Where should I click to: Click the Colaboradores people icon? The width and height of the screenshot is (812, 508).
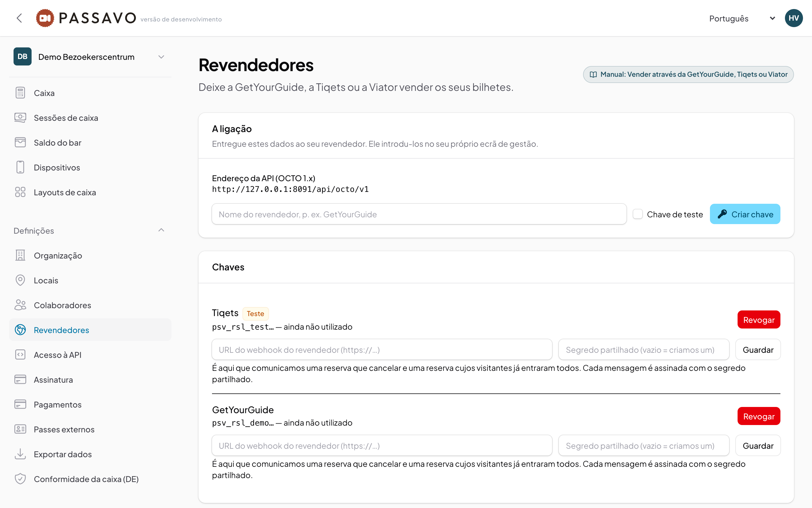click(20, 305)
